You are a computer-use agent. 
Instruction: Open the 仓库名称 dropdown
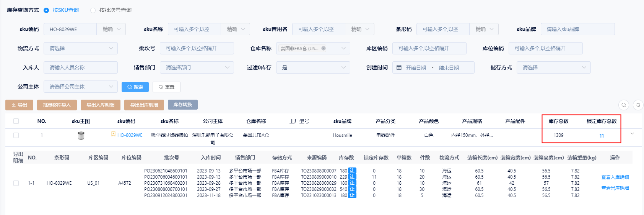point(313,48)
